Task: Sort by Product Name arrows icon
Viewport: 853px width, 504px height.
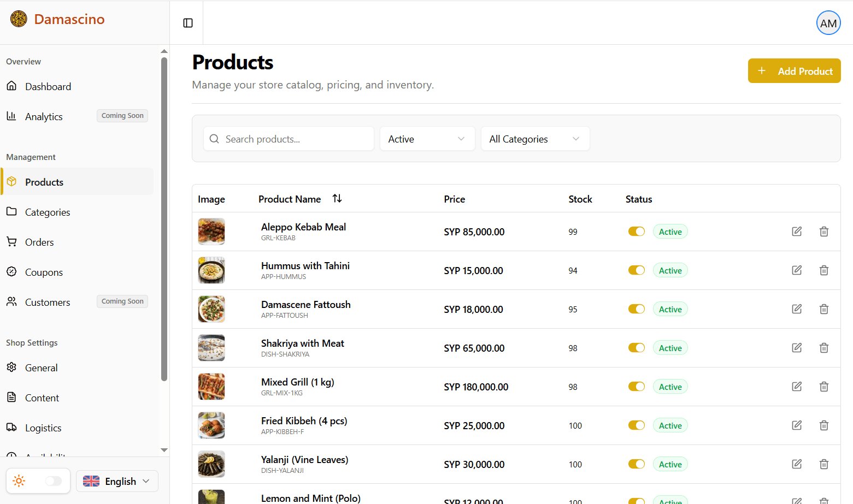Action: 337,199
